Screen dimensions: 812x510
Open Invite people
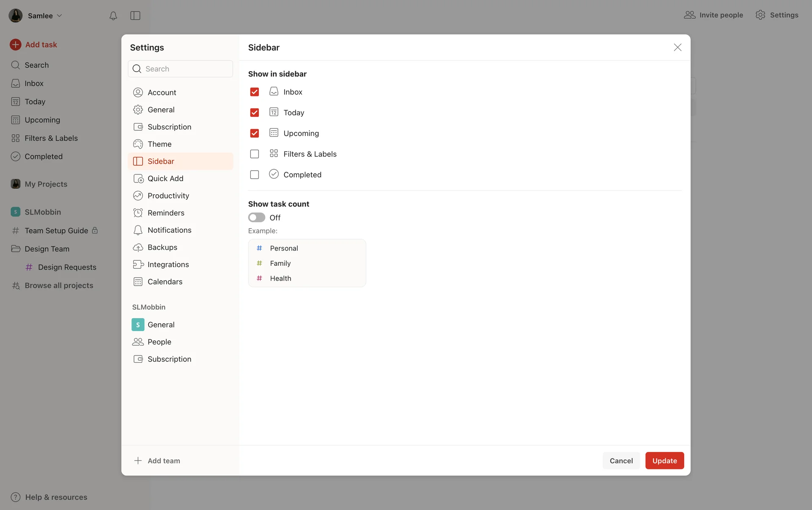pyautogui.click(x=713, y=15)
